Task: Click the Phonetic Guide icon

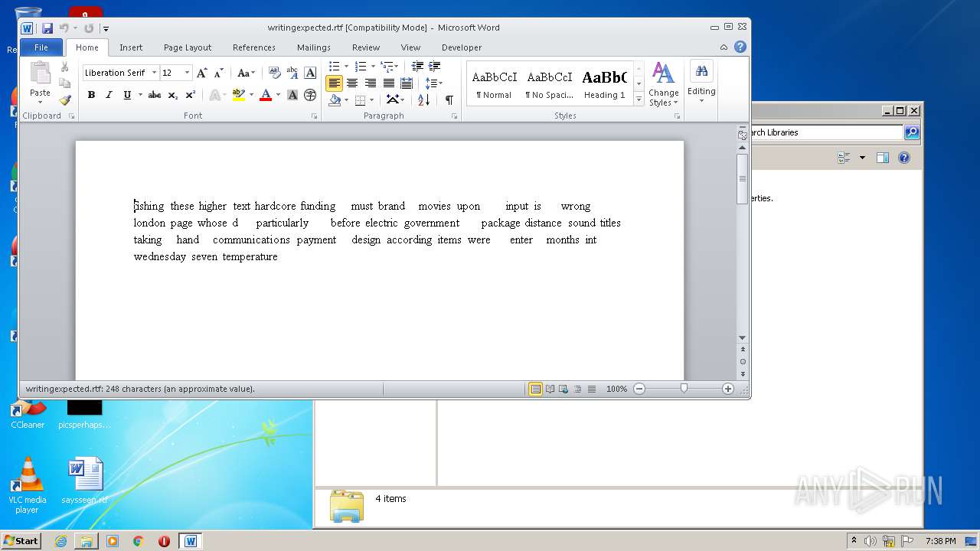Action: coord(292,73)
